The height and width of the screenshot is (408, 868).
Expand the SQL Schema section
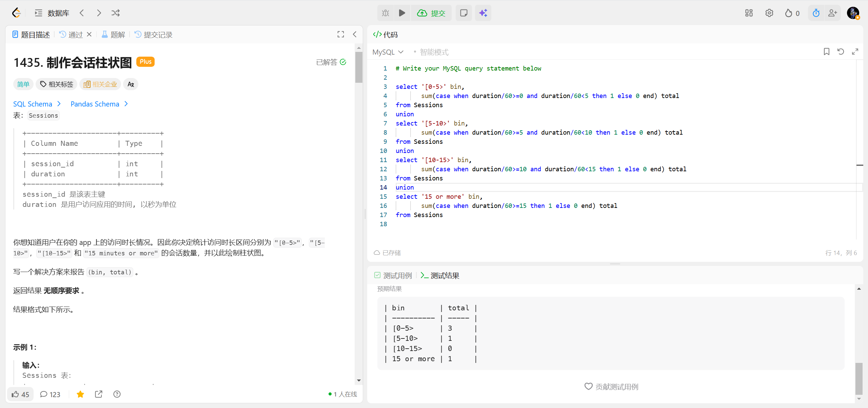(37, 104)
